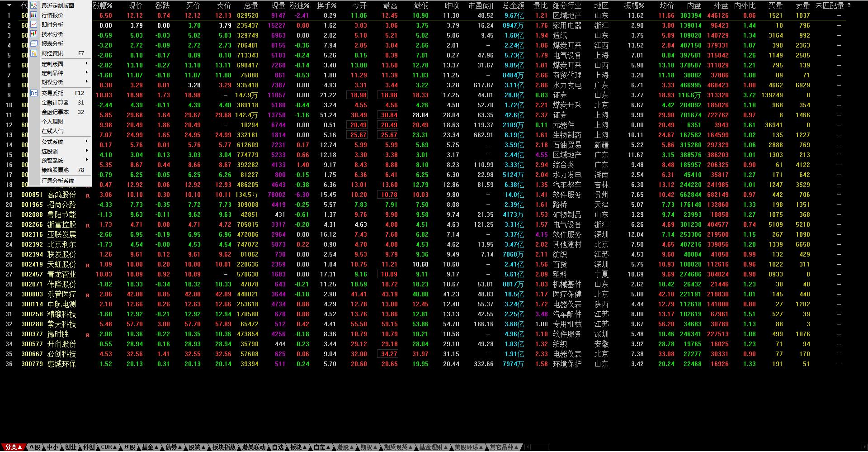Select stock row 高鸿股份
The width and height of the screenshot is (868, 452).
point(423,195)
